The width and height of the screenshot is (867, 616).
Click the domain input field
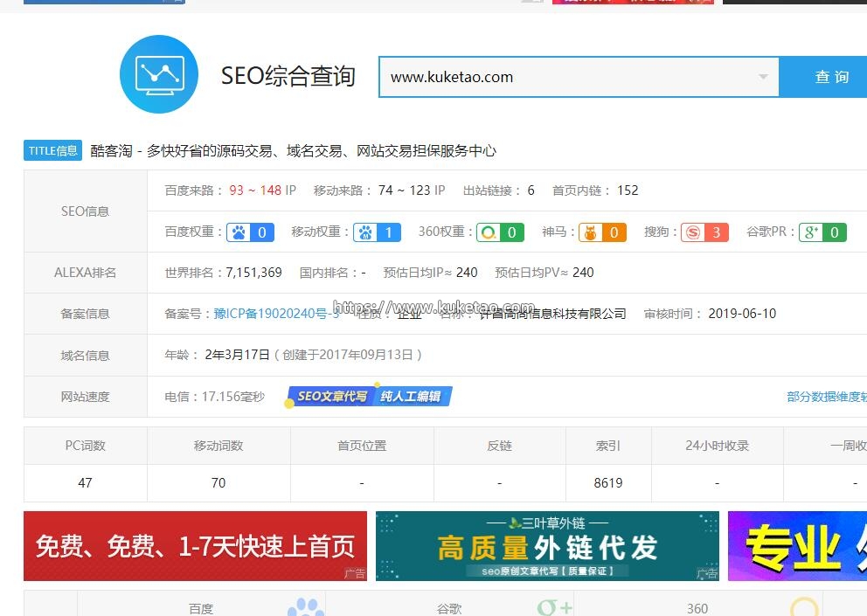[568, 77]
